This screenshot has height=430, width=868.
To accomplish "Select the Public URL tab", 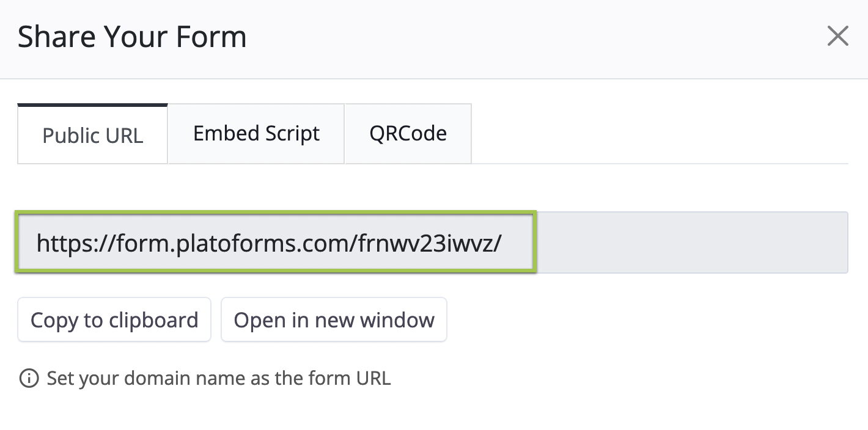I will click(x=93, y=135).
